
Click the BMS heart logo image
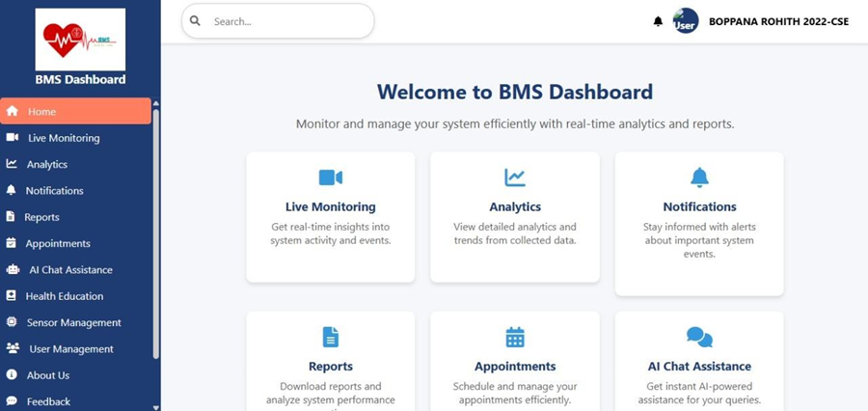click(80, 40)
